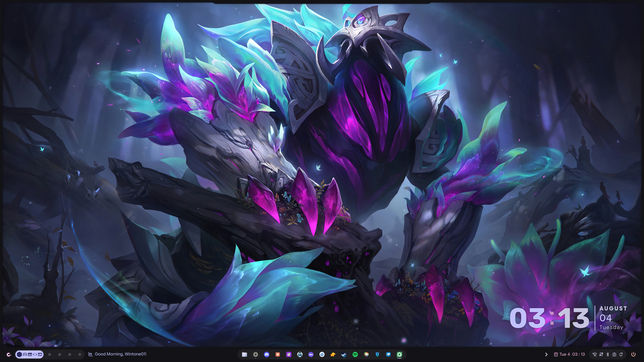Launch Discord from the dock

click(x=267, y=354)
